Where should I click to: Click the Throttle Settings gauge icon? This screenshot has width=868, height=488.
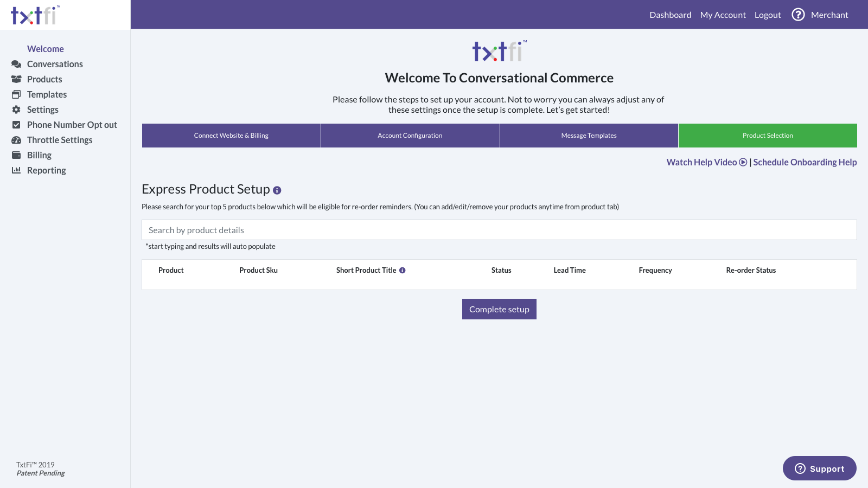click(16, 140)
